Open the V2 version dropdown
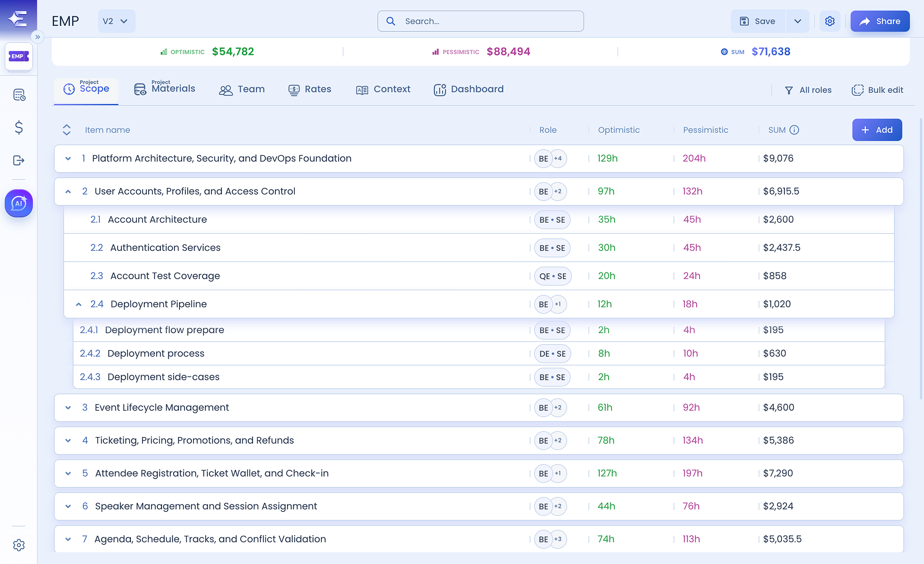 (116, 21)
